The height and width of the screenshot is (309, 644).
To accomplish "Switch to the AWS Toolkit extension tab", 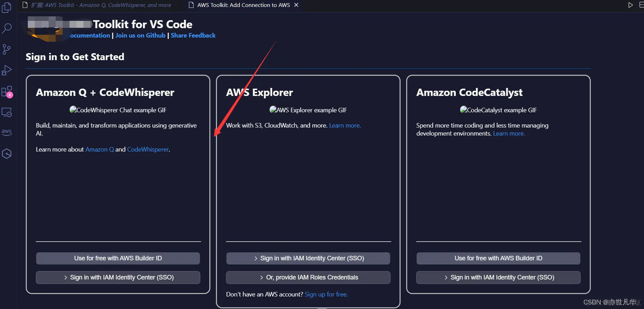I will click(x=97, y=5).
